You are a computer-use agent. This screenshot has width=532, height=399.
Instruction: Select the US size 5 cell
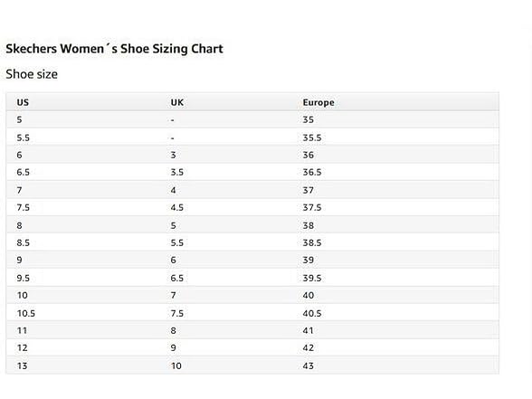tap(19, 119)
